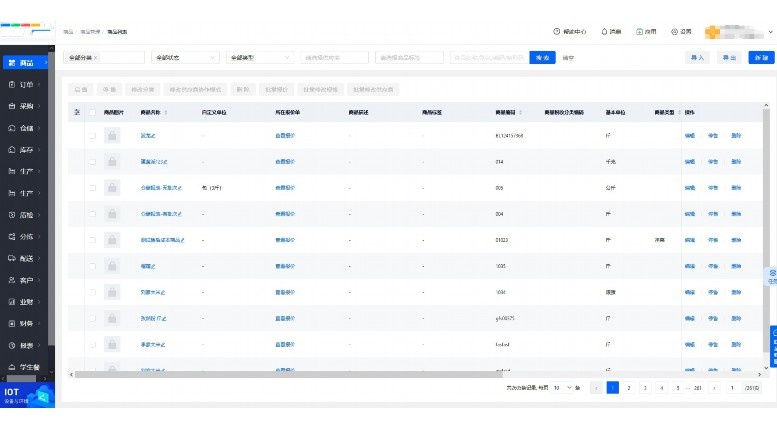This screenshot has width=777, height=428.
Task: Tick the checkbox for product code 004
Action: click(x=92, y=214)
